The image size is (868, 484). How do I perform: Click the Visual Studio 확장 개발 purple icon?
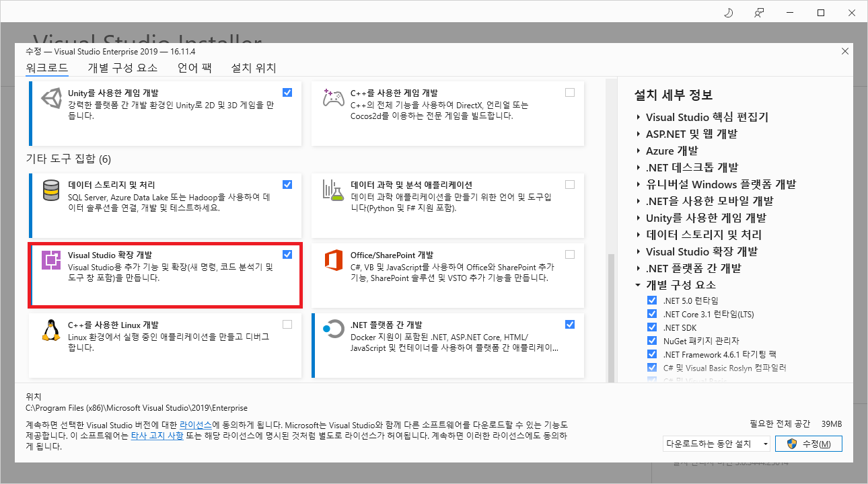tap(51, 261)
